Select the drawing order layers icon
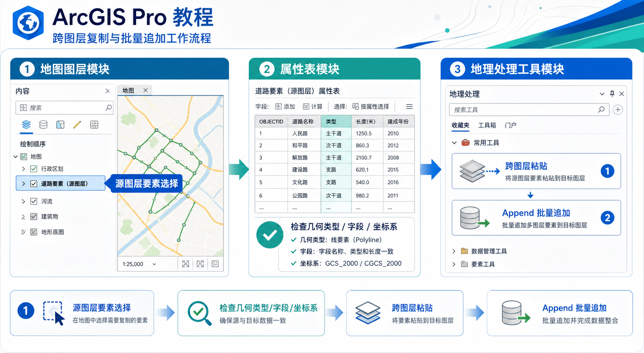The image size is (644, 353). (26, 124)
